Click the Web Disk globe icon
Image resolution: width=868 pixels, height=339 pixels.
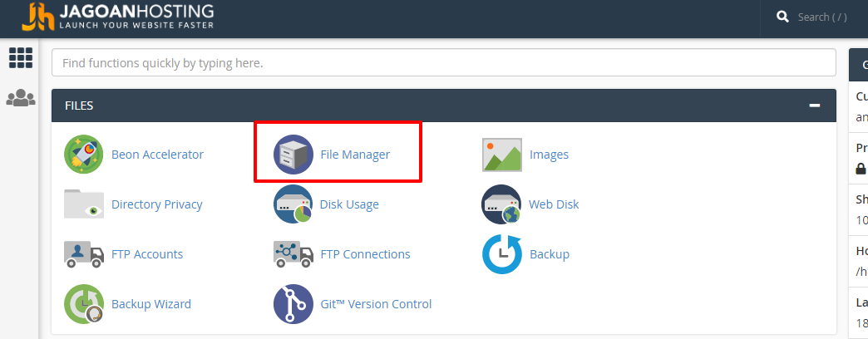pos(502,204)
